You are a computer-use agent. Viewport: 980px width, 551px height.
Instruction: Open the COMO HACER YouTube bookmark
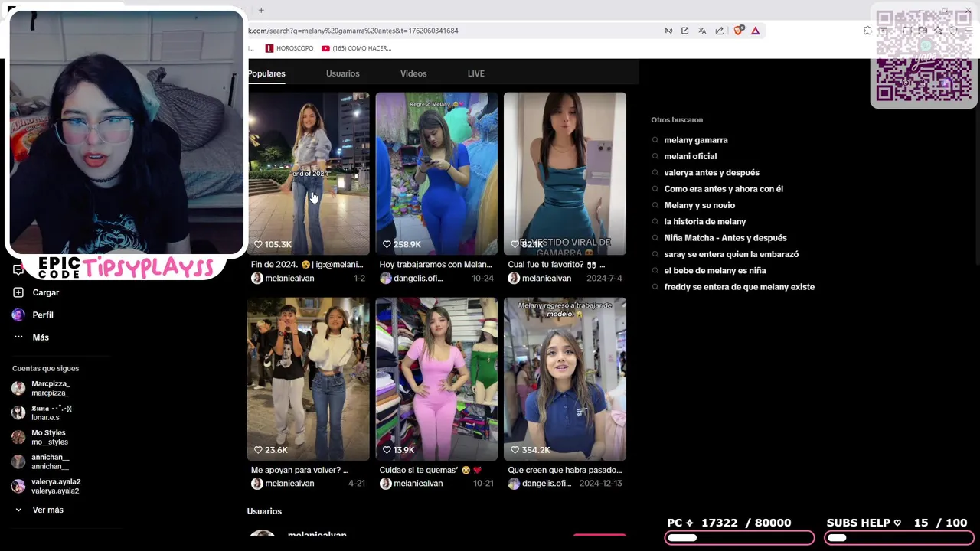click(x=357, y=48)
